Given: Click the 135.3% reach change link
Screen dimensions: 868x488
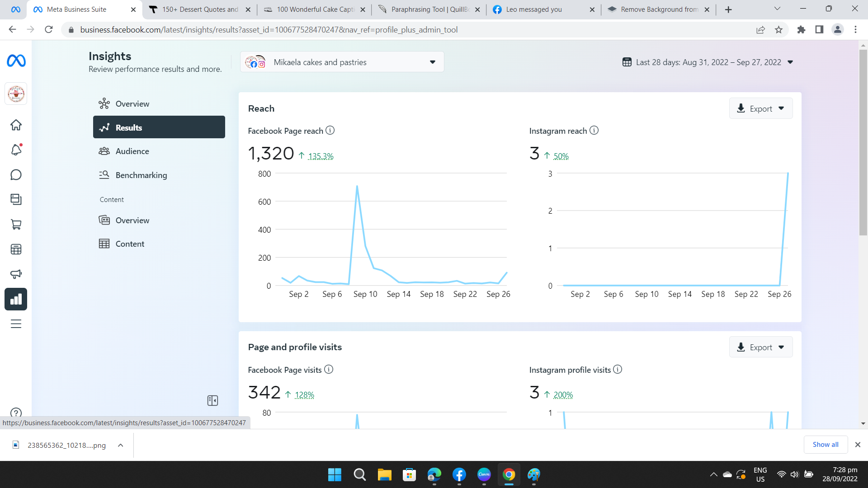Looking at the screenshot, I should pos(321,156).
